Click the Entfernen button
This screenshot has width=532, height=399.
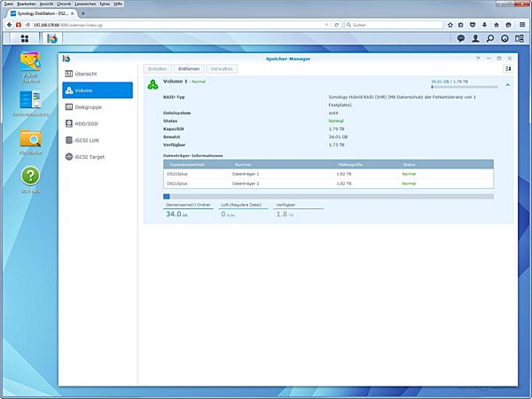pos(189,68)
